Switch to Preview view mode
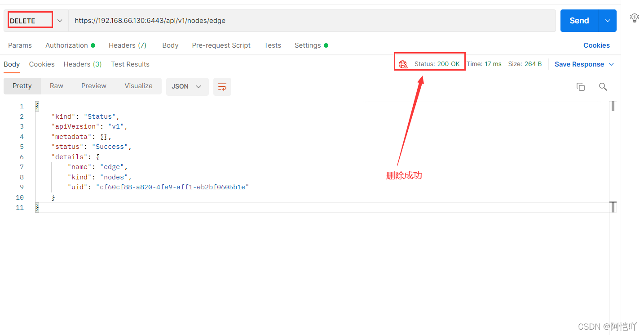Viewport: 644px width, 335px height. tap(94, 86)
